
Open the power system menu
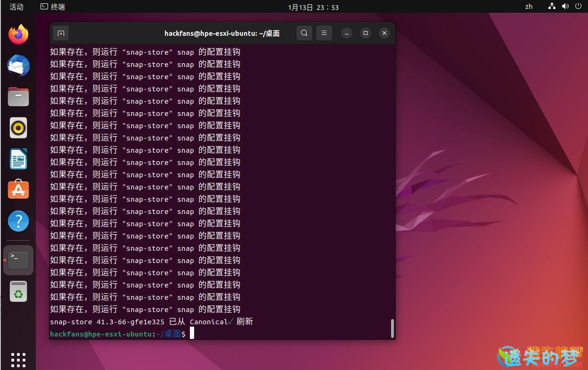578,7
